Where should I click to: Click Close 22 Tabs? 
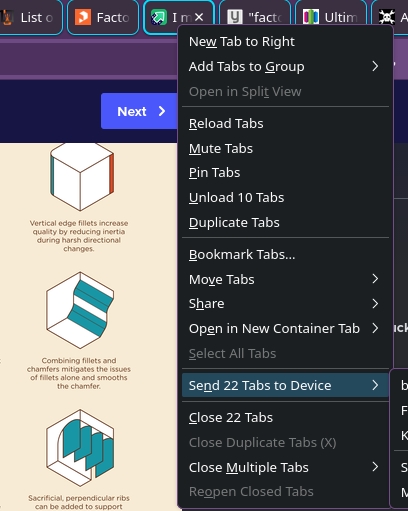point(285,417)
